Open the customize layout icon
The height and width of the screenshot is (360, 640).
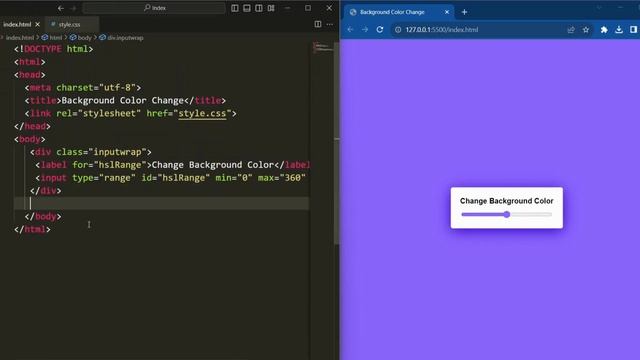tap(271, 8)
